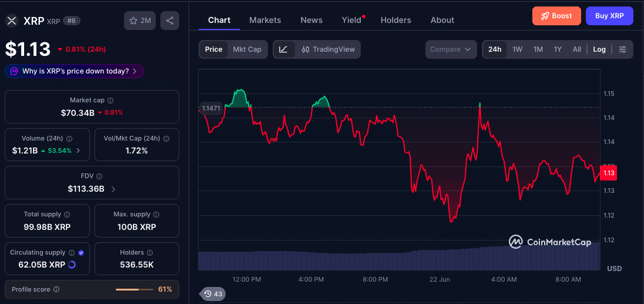Click Total supply info icon
This screenshot has width=644, height=304.
pos(67,215)
